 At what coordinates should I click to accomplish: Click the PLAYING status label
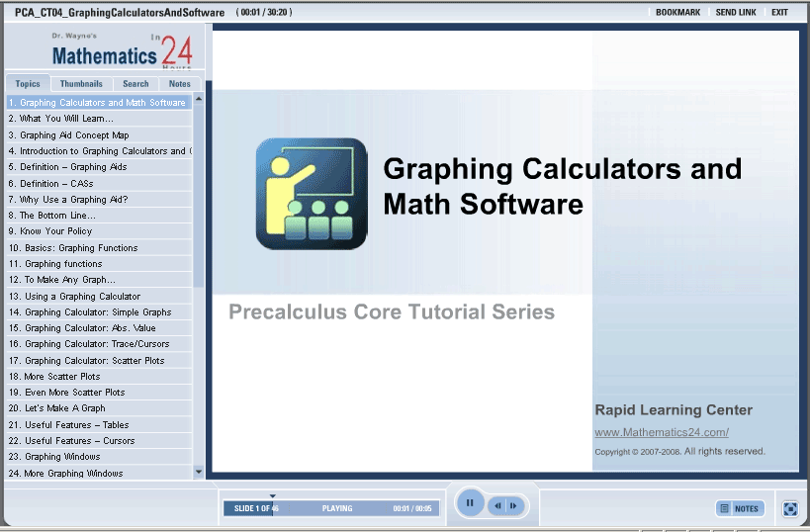(x=337, y=508)
